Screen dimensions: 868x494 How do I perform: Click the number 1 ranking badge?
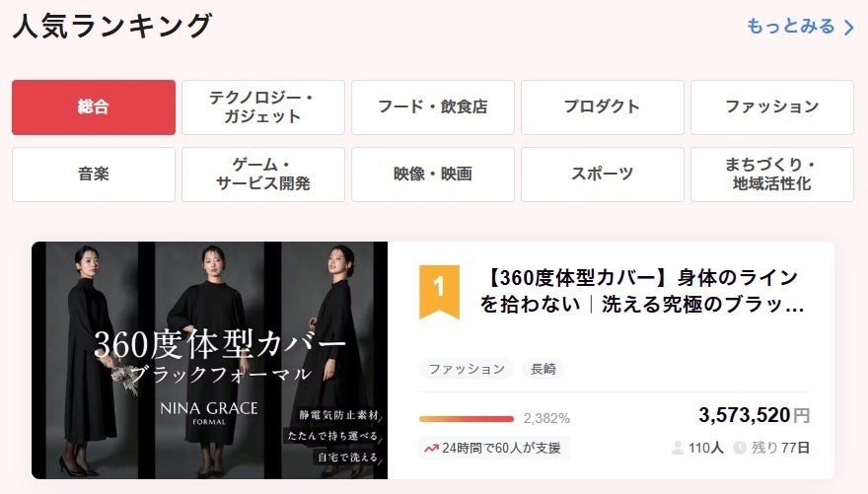(x=439, y=292)
